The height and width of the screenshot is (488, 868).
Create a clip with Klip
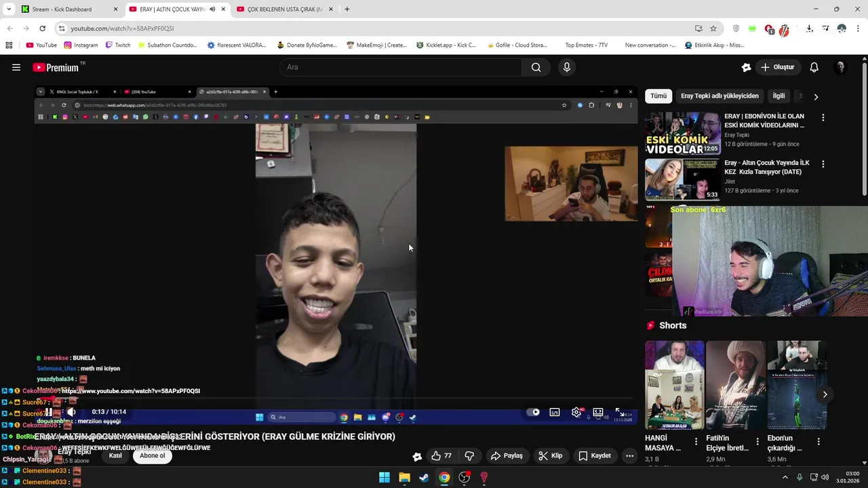point(550,455)
